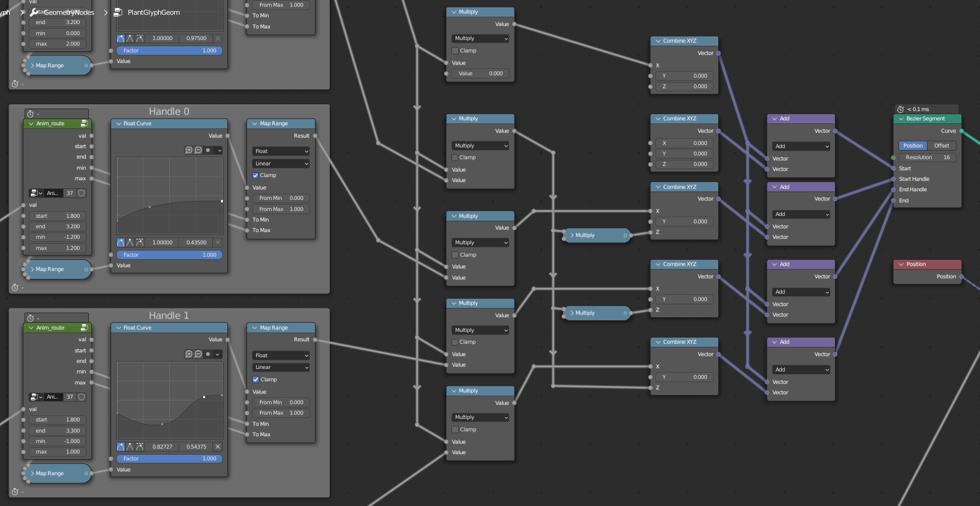The image size is (980, 506).
Task: Set vector handle type in Handle 1 curve
Action: click(x=130, y=447)
